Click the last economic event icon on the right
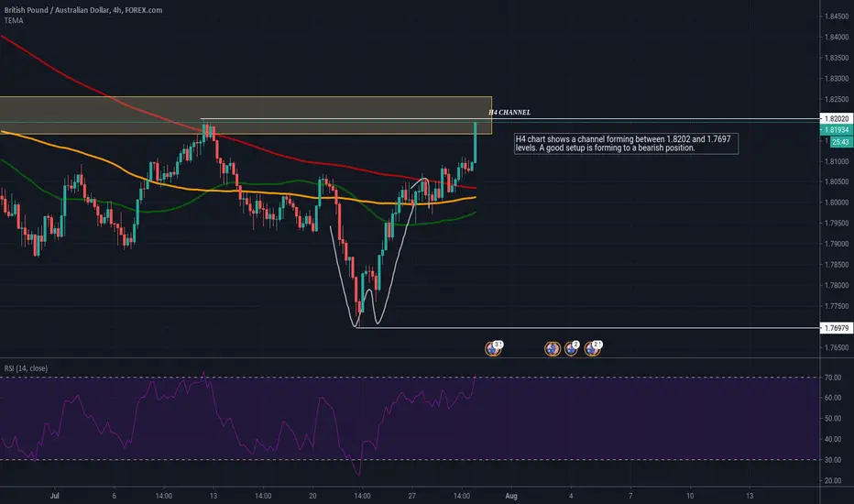The height and width of the screenshot is (504, 854). point(593,347)
